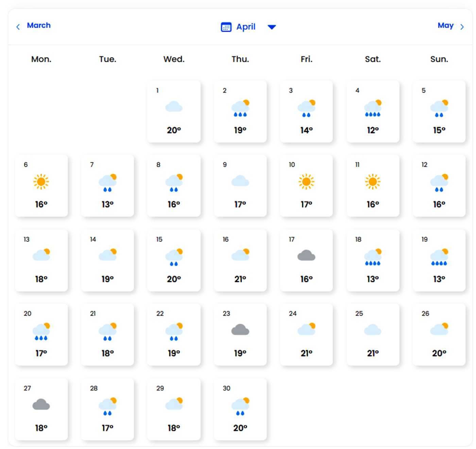Click heavy rain icon on April 4
The width and height of the screenshot is (476, 449).
click(373, 108)
